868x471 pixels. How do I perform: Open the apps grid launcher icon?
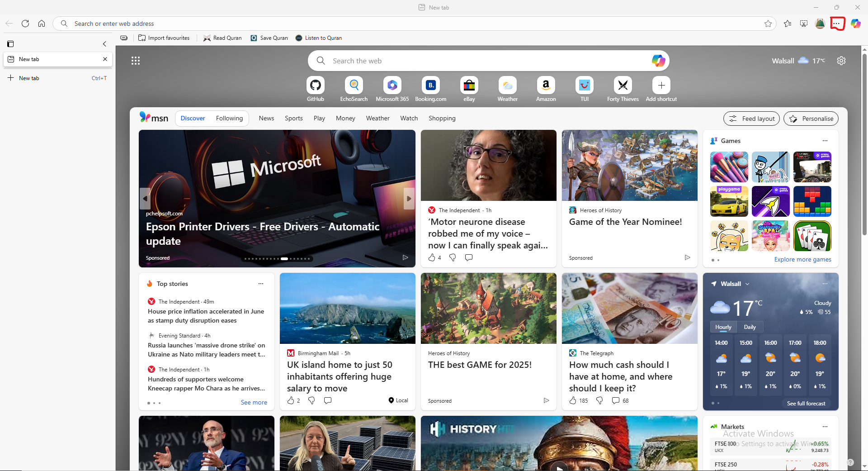pyautogui.click(x=136, y=61)
